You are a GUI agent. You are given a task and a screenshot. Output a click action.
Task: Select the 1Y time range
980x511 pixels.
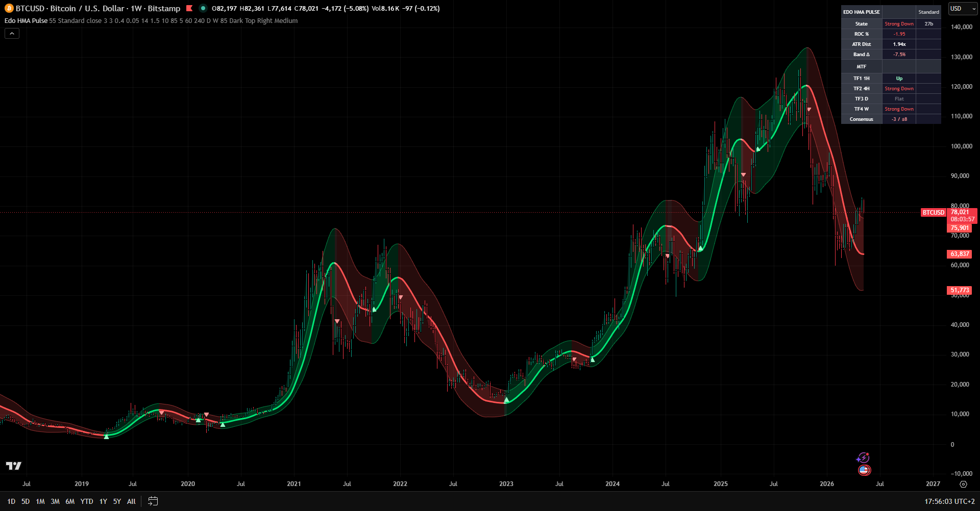tap(103, 501)
